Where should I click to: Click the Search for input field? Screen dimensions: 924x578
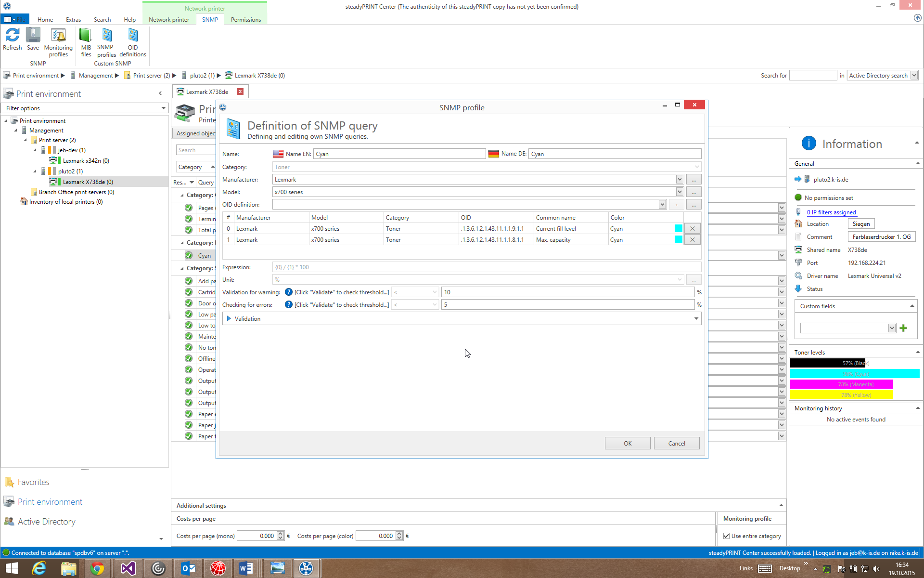coord(813,76)
